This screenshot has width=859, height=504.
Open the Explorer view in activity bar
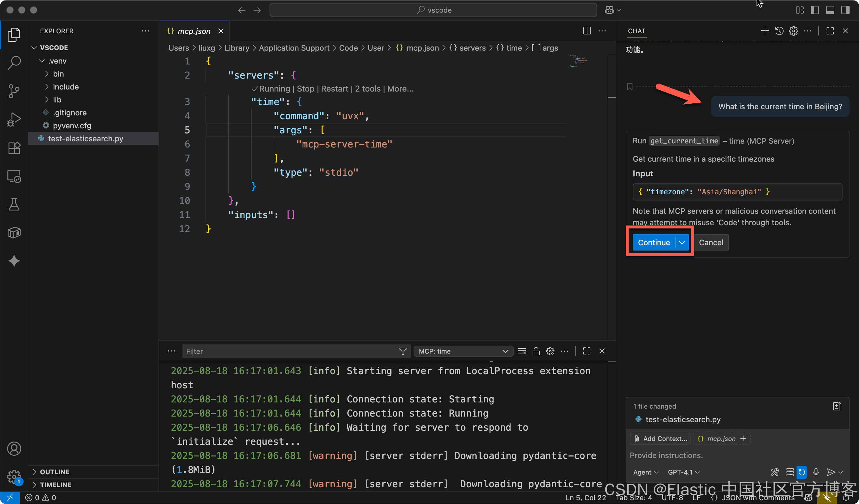tap(14, 34)
